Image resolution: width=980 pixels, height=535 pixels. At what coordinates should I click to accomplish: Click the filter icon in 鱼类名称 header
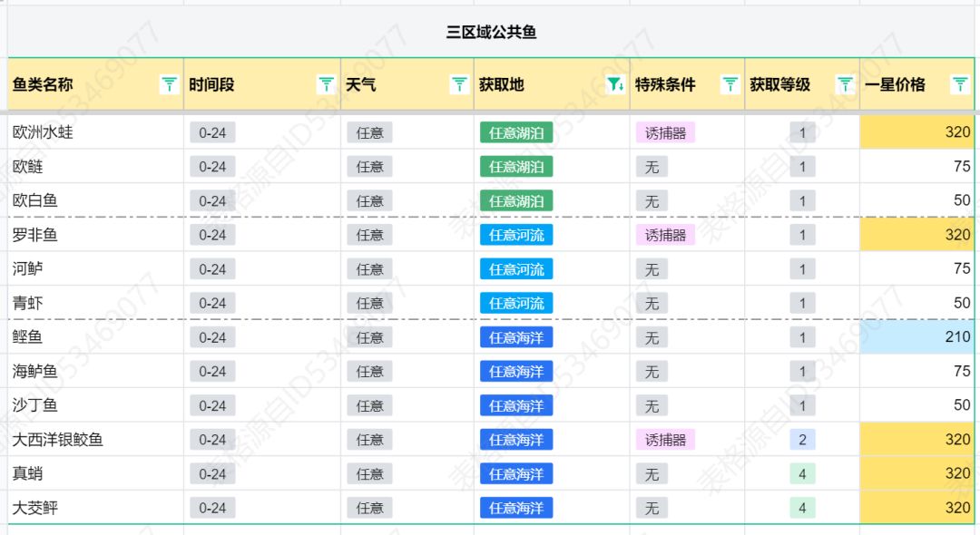point(169,84)
